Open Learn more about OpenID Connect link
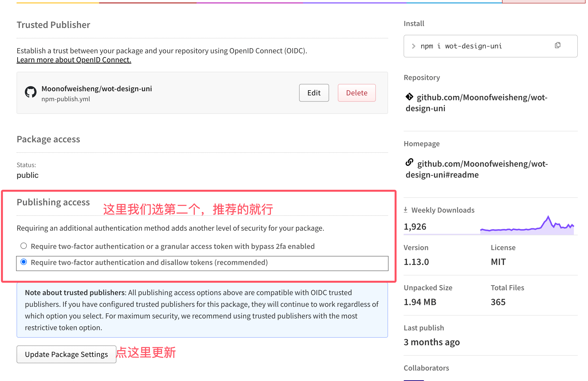 (x=74, y=60)
